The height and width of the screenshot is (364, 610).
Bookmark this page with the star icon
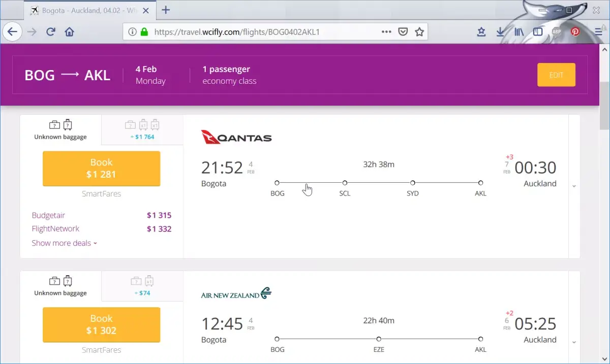pos(419,32)
